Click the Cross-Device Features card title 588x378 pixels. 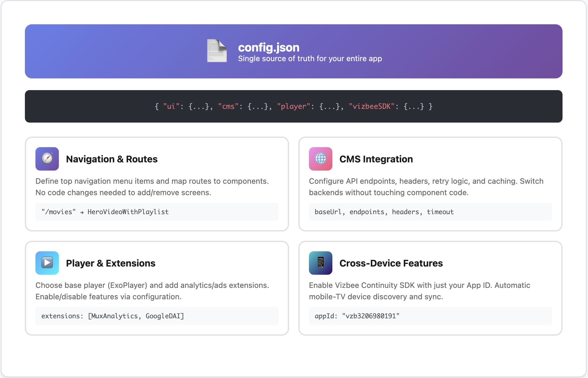coord(391,263)
